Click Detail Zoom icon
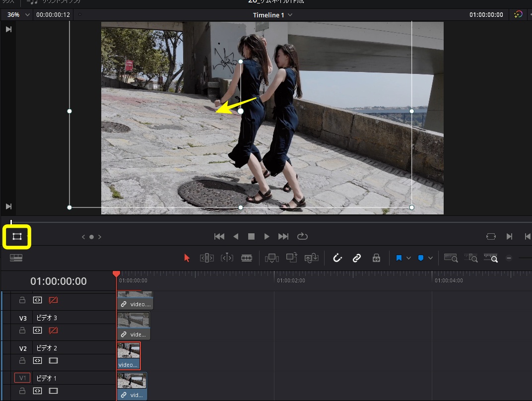The height and width of the screenshot is (401, 532). [x=471, y=258]
